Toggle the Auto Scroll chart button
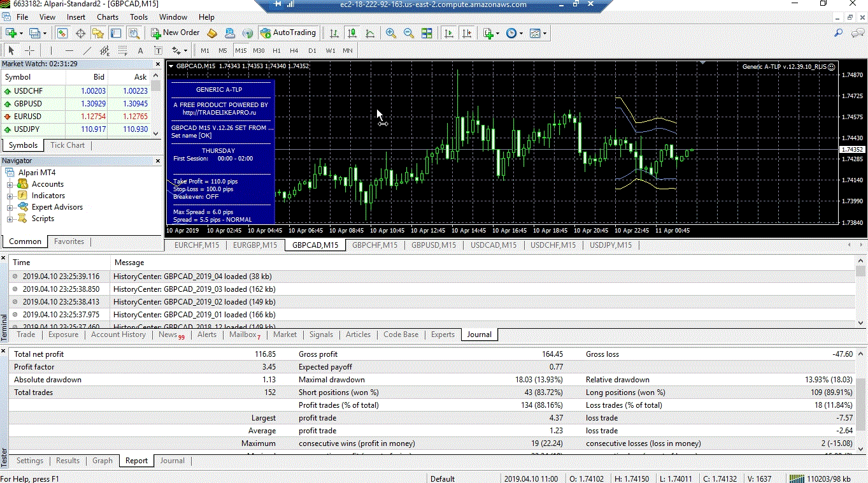The width and height of the screenshot is (868, 483). (x=448, y=33)
